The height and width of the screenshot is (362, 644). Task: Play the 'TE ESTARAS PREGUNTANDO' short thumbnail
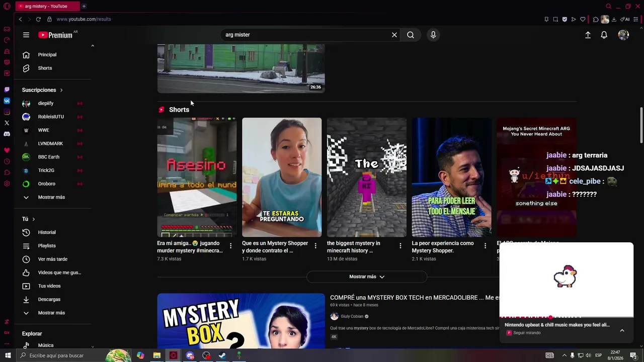[282, 177]
